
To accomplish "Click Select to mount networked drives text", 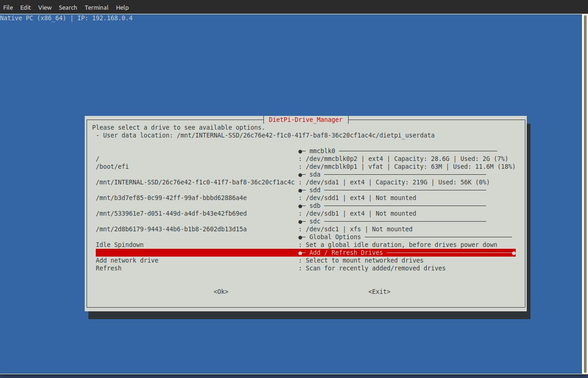I will 365,260.
